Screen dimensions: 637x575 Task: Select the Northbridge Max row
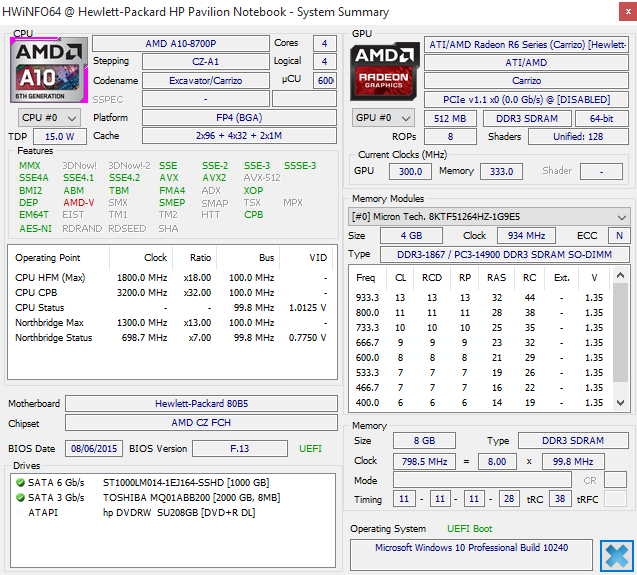point(171,323)
